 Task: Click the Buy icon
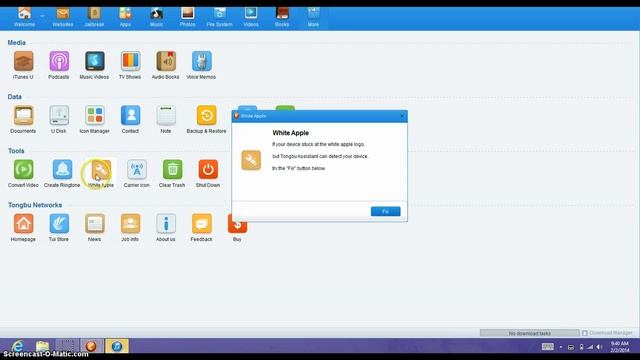(x=237, y=228)
